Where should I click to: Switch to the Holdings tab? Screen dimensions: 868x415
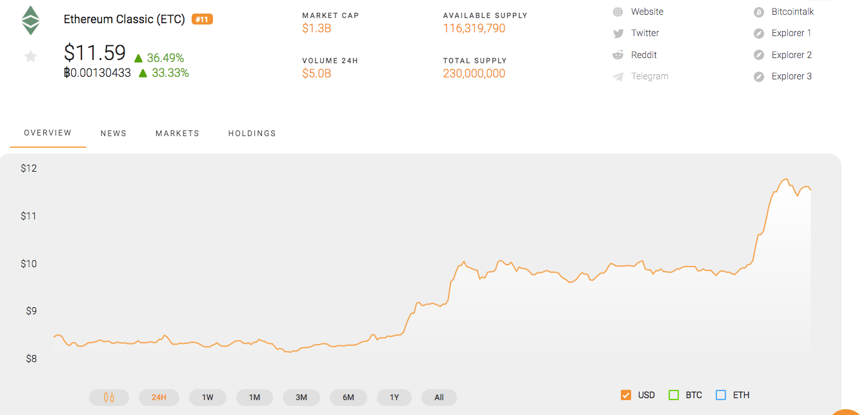pos(252,134)
